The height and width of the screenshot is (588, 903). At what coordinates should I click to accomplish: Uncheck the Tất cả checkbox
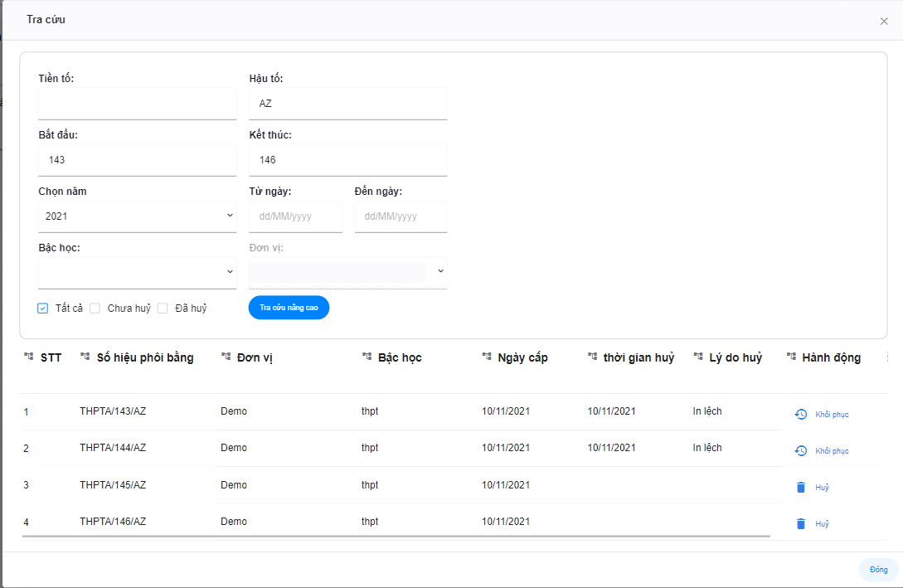pos(43,309)
